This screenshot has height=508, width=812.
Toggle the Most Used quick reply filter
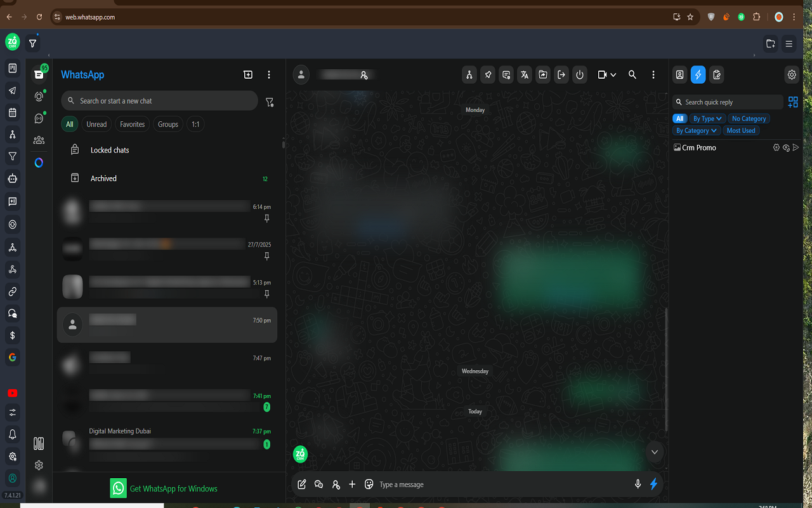point(740,131)
